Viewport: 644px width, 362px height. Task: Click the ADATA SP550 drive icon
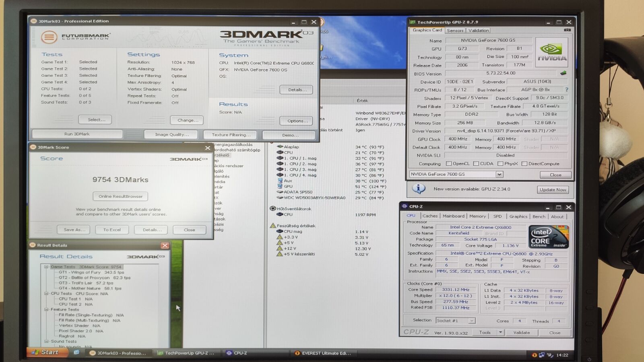pyautogui.click(x=280, y=192)
